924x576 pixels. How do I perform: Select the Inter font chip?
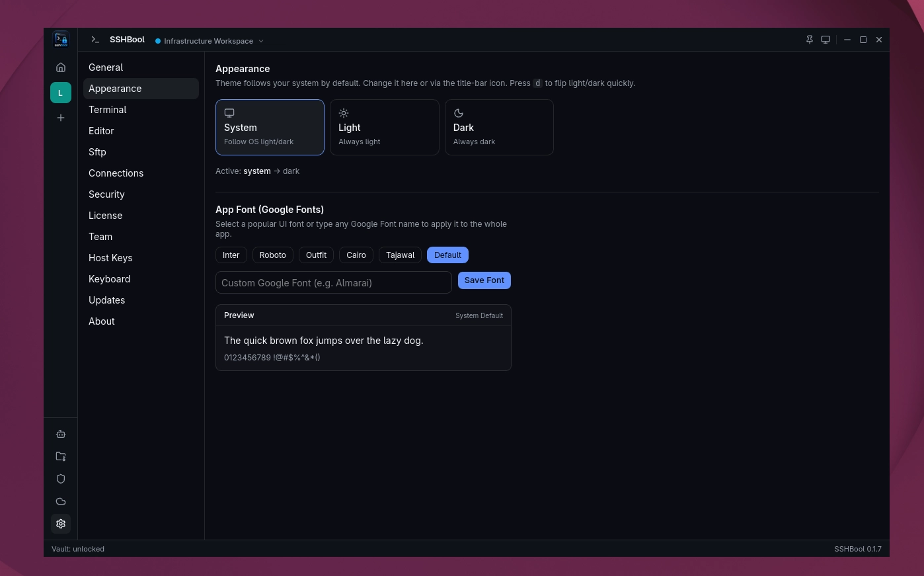[231, 255]
